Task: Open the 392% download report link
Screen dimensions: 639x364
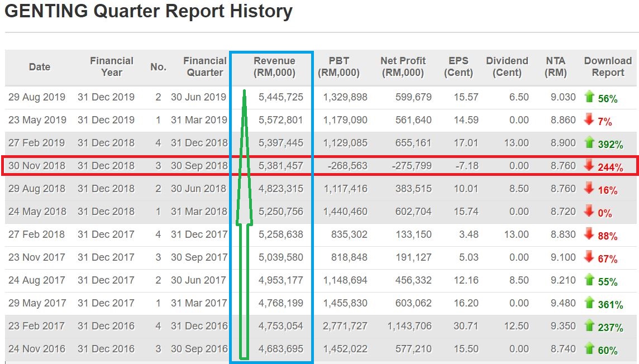Action: 611,145
